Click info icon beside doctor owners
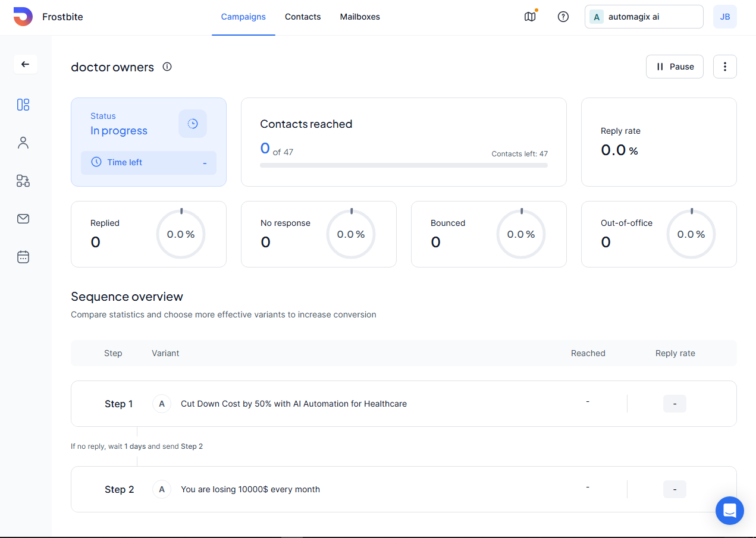This screenshot has width=756, height=538. click(167, 67)
